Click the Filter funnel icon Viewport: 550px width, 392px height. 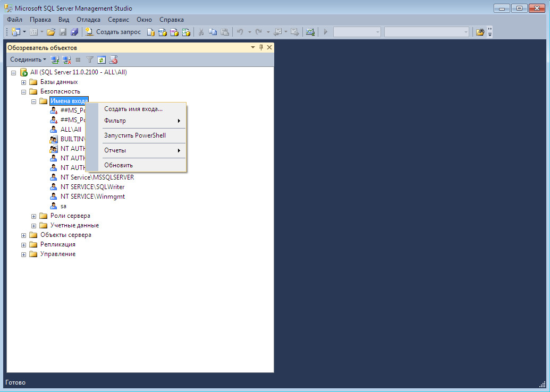click(90, 59)
